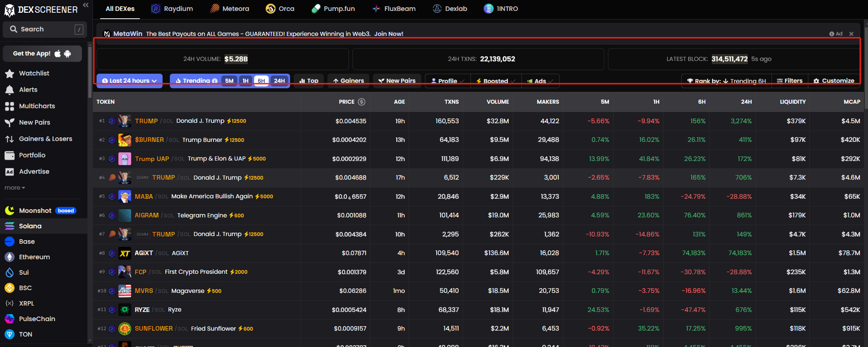Switch to the Meteora tab

coord(230,9)
